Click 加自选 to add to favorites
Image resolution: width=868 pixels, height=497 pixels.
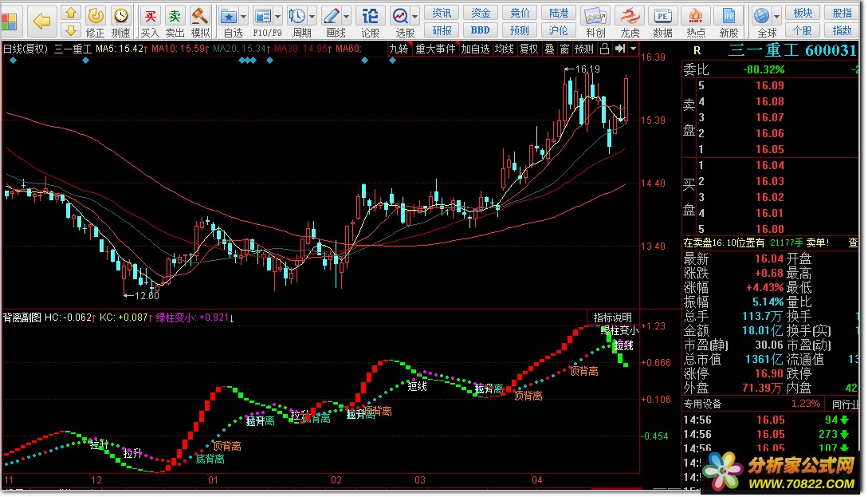coord(476,49)
